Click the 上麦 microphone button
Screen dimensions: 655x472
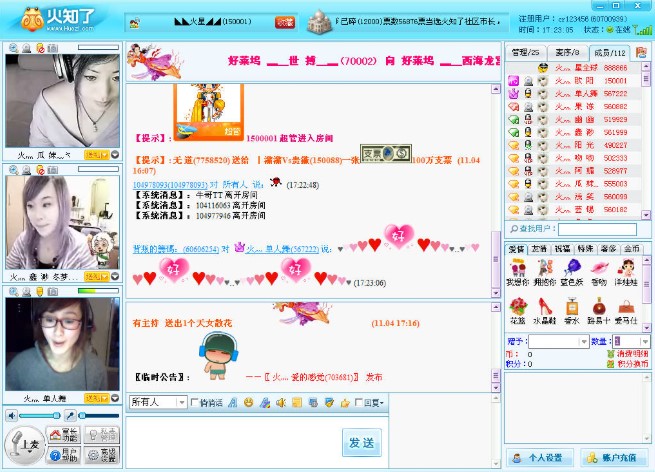tap(25, 445)
